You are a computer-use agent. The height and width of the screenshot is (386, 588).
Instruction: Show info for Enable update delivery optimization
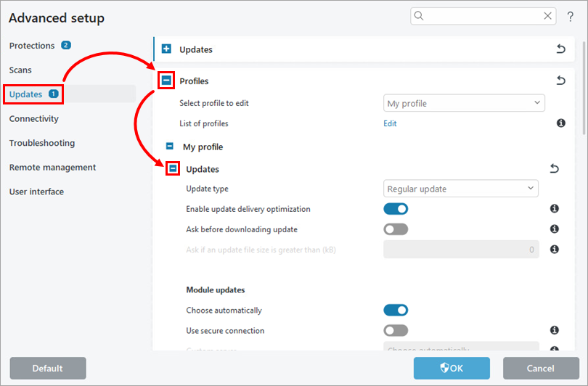click(554, 209)
